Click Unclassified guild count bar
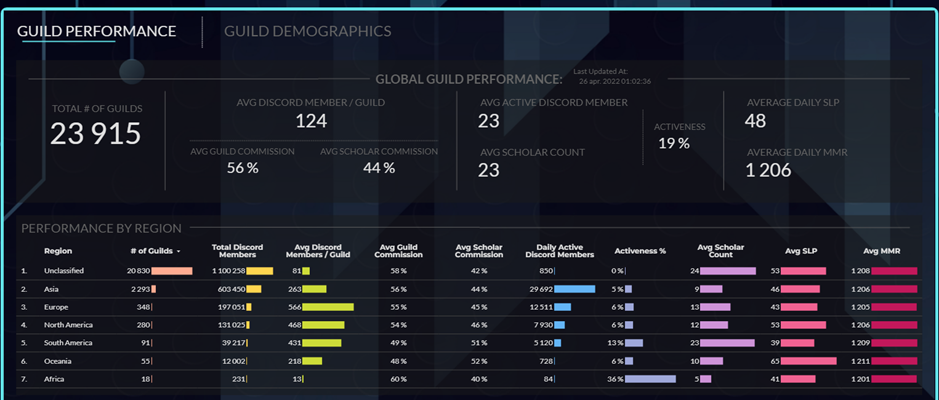Image resolution: width=939 pixels, height=400 pixels. click(172, 271)
